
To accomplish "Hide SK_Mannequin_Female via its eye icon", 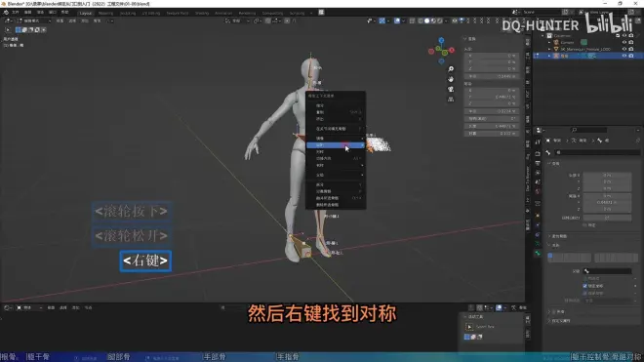I will click(624, 49).
